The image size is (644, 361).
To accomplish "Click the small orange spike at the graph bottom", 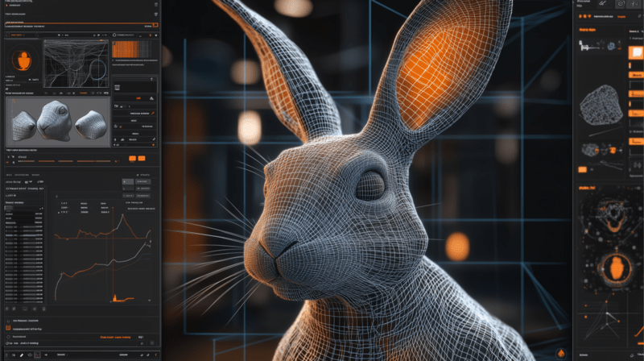I will [x=115, y=297].
